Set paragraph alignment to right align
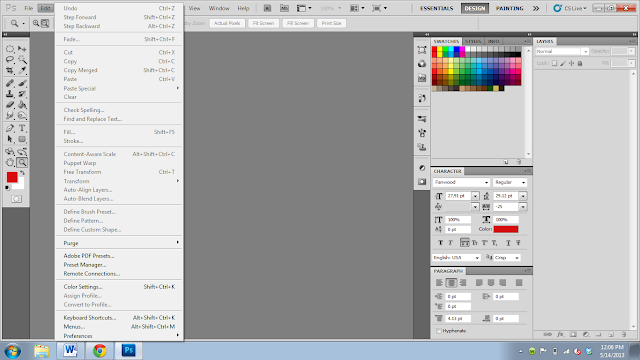This screenshot has height=360, width=640. [463, 282]
